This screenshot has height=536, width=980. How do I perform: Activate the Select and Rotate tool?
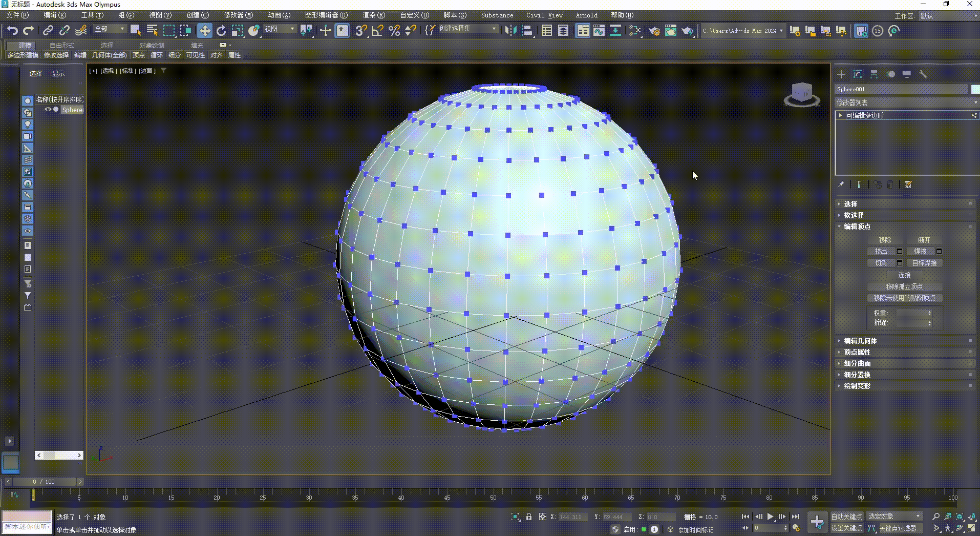(221, 31)
